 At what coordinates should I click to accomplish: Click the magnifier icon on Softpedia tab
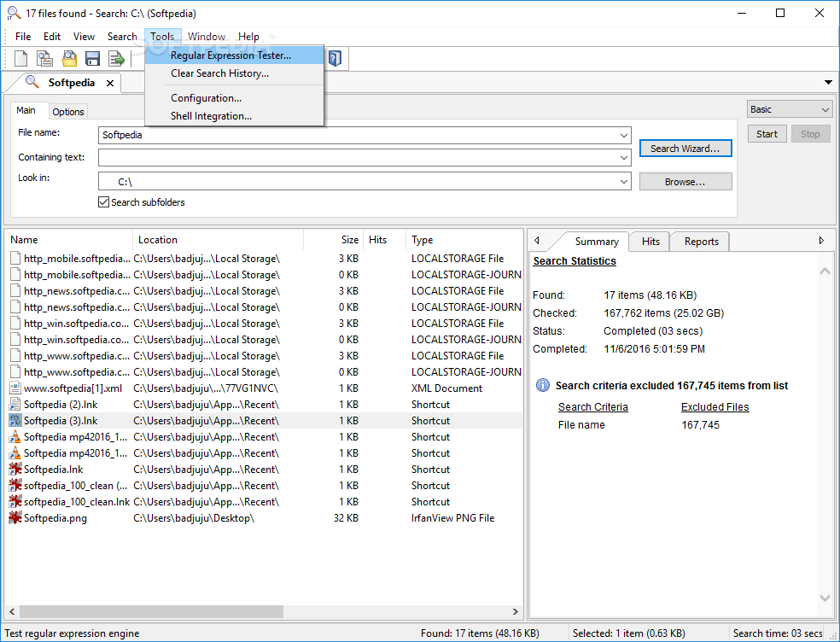pos(32,82)
